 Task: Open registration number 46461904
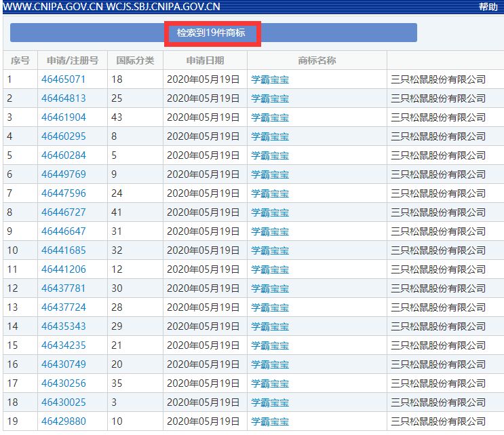[x=63, y=117]
